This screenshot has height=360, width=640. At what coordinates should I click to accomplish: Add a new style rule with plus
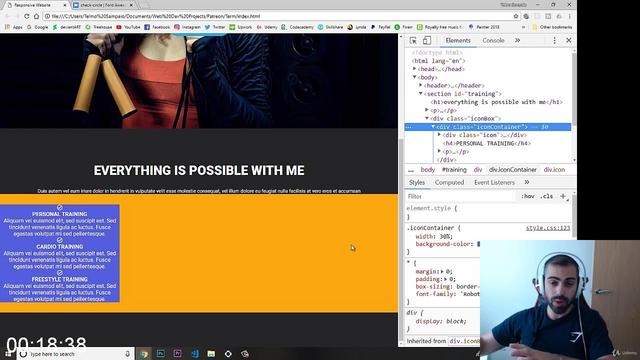[x=563, y=196]
